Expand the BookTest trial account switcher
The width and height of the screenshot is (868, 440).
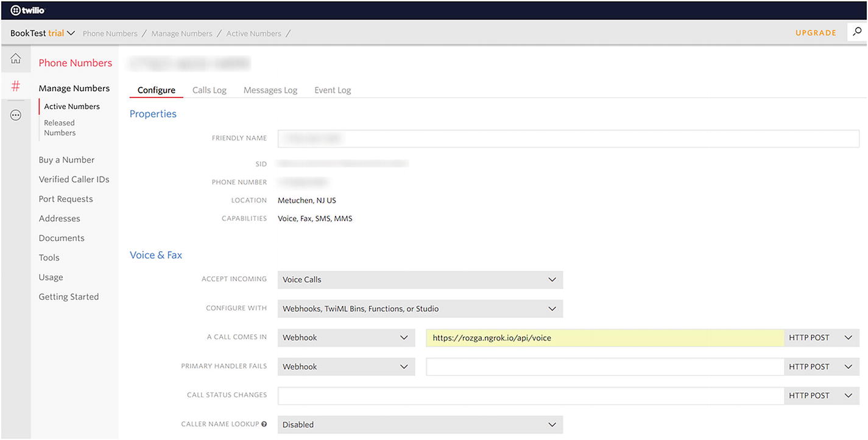point(42,33)
